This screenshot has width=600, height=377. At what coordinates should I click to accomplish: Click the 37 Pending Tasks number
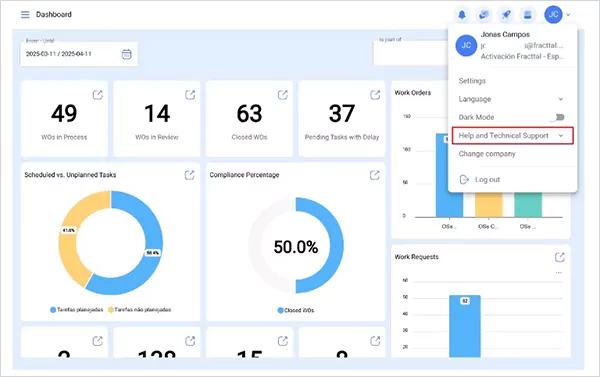pos(342,114)
